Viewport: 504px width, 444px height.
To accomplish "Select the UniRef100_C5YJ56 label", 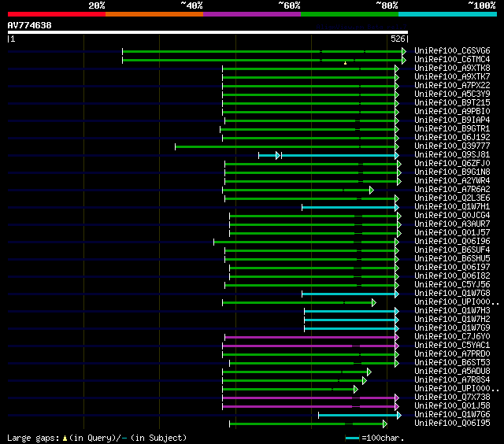I will (x=452, y=285).
